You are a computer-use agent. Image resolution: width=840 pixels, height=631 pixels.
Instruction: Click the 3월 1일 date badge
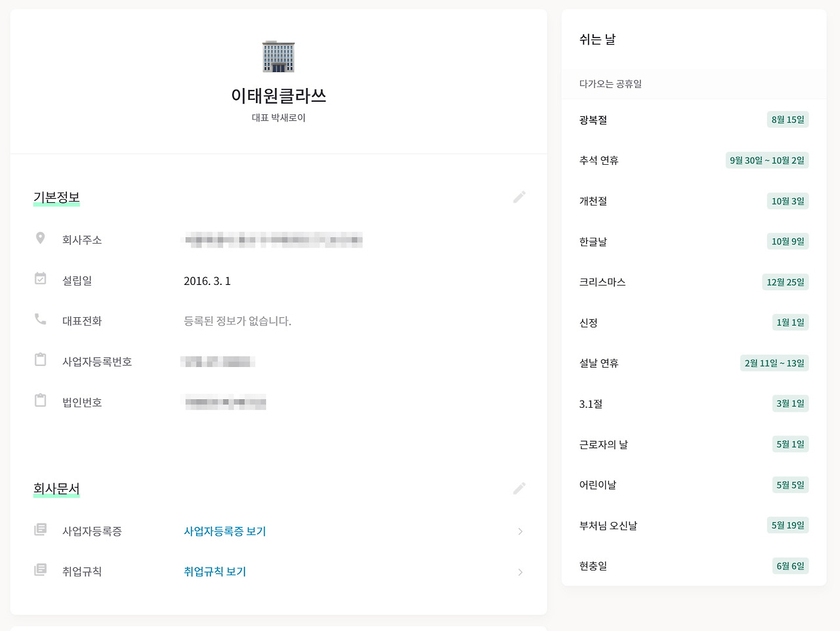[x=790, y=403]
